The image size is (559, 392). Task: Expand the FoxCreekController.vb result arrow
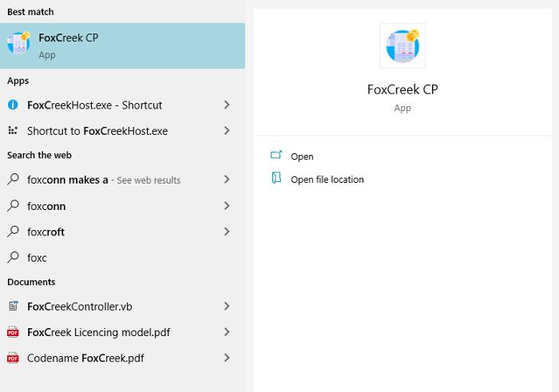click(227, 306)
